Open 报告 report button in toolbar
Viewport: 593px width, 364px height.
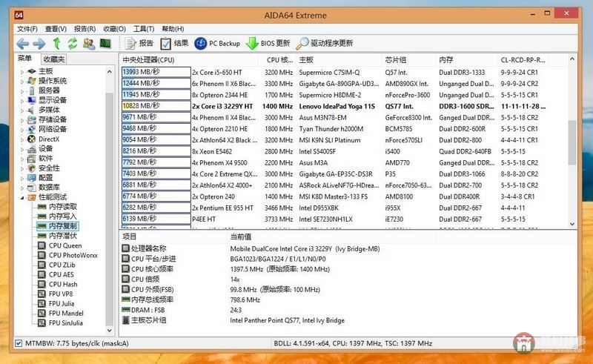tap(139, 44)
